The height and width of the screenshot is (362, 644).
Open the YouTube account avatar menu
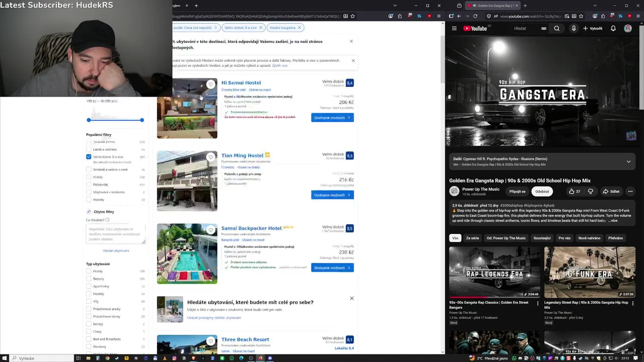click(628, 29)
